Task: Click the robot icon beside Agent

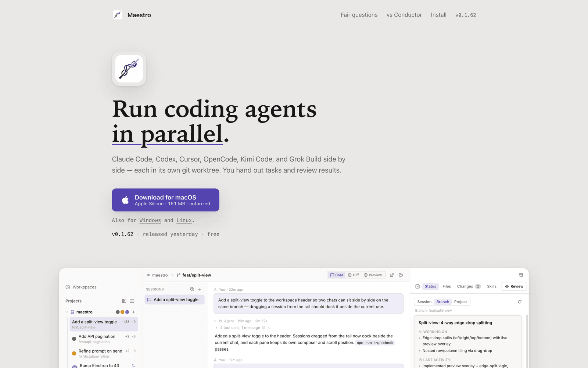Action: 220,321
